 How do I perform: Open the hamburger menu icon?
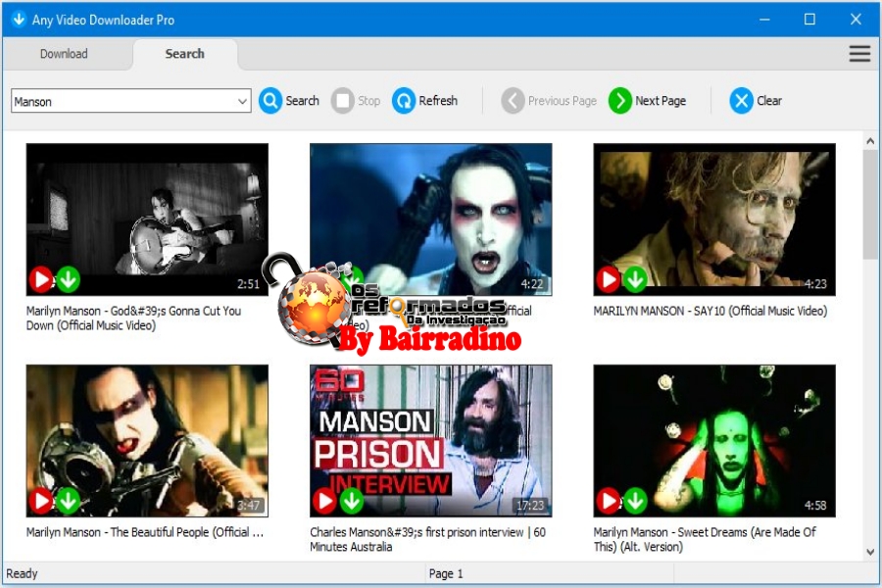point(859,54)
